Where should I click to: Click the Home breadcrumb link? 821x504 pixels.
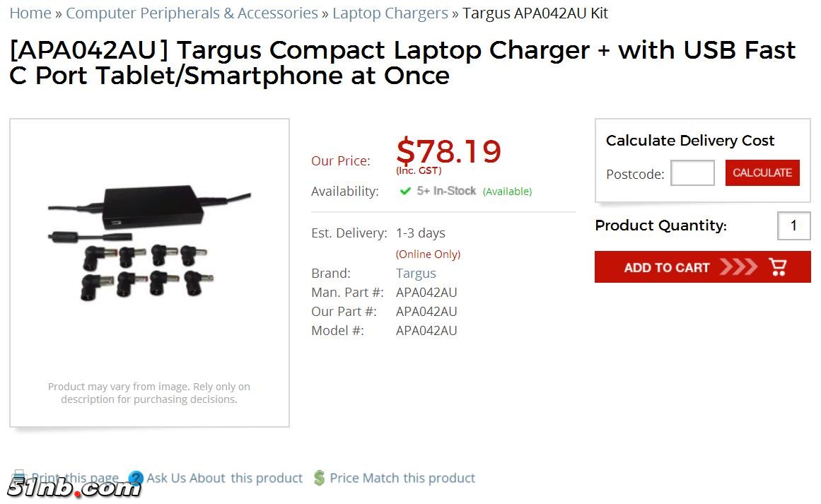coord(30,13)
